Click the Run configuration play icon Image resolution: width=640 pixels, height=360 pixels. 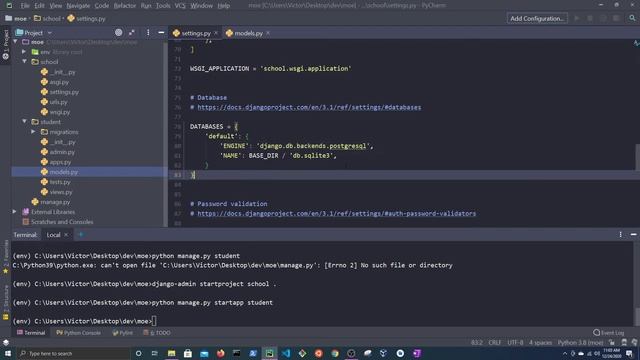click(577, 18)
